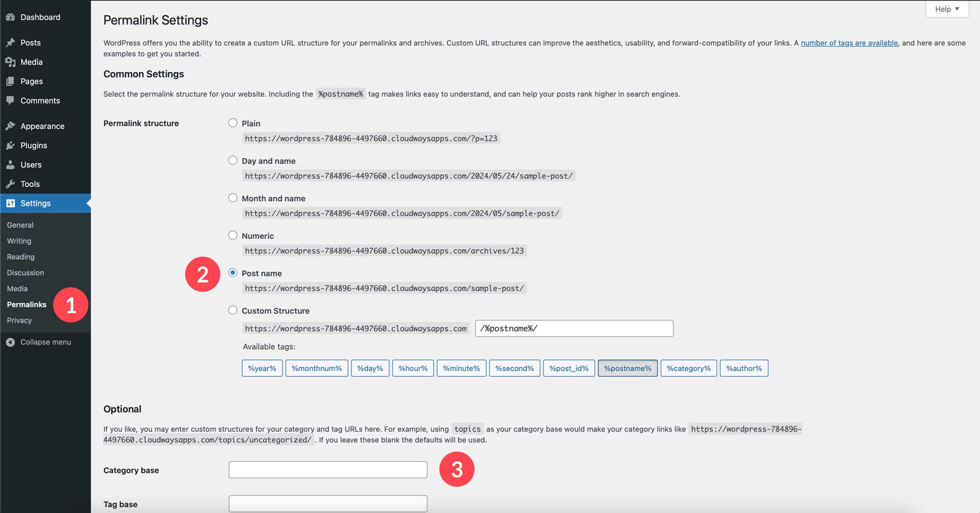This screenshot has height=513, width=980.
Task: Open the Writing settings entry
Action: pyautogui.click(x=19, y=241)
